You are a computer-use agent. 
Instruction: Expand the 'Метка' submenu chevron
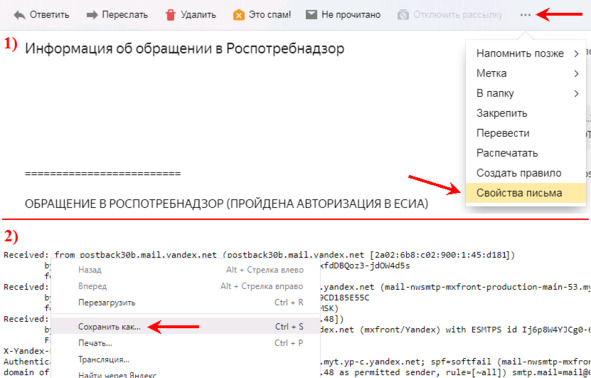(x=576, y=73)
